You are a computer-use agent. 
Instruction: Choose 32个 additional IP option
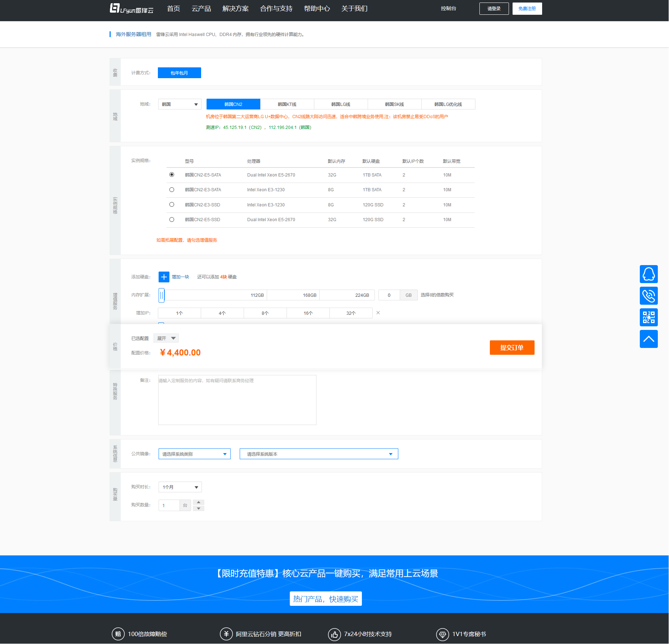click(x=351, y=313)
